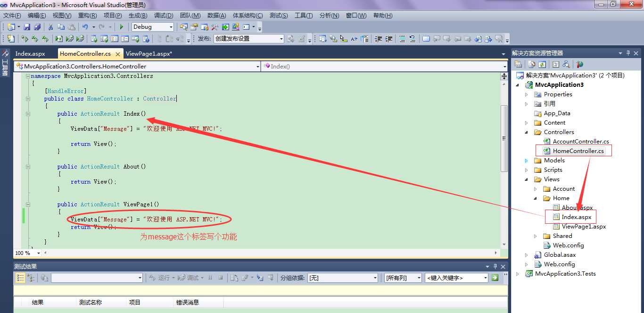The image size is (644, 313).
Task: Start debugging with the green play icon
Action: pyautogui.click(x=121, y=27)
